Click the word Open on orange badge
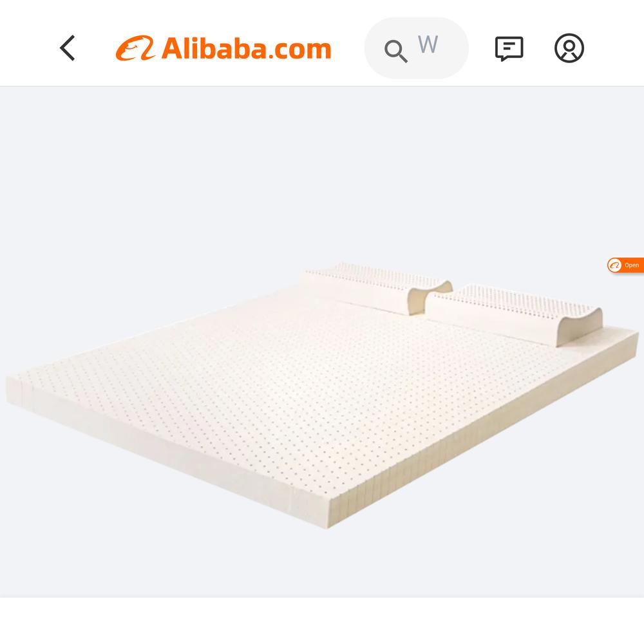644x644 pixels. 632,265
